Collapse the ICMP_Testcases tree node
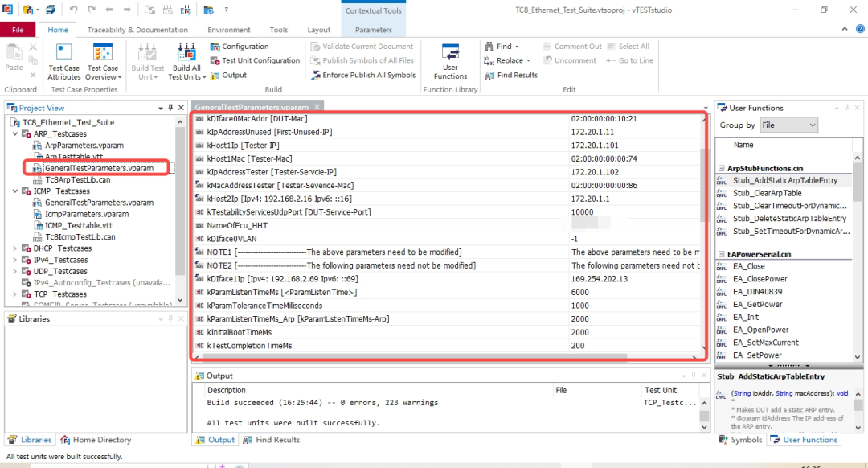Viewport: 868px width, 468px height. coord(15,191)
